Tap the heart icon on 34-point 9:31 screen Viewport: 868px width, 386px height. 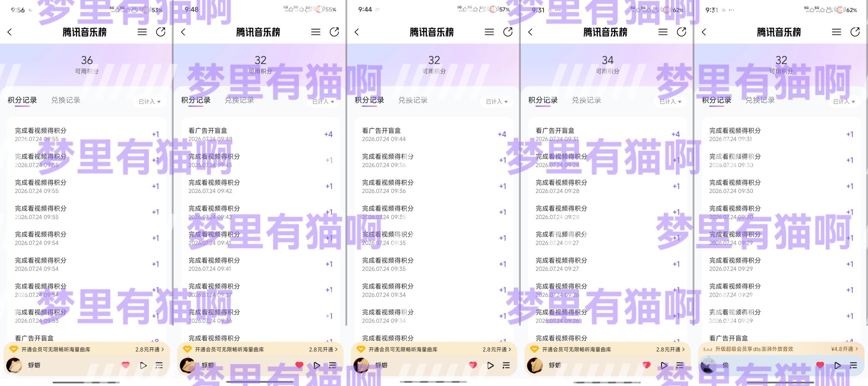(647, 365)
